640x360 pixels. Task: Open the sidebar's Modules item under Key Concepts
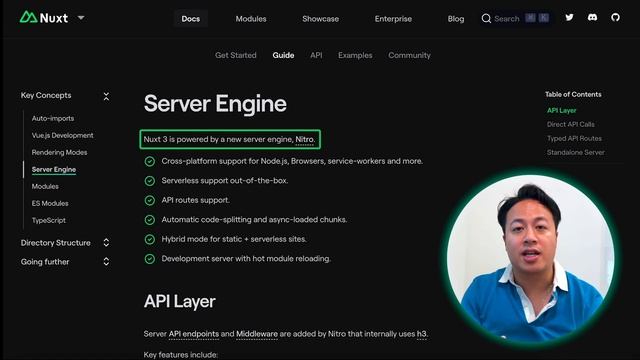pos(45,186)
